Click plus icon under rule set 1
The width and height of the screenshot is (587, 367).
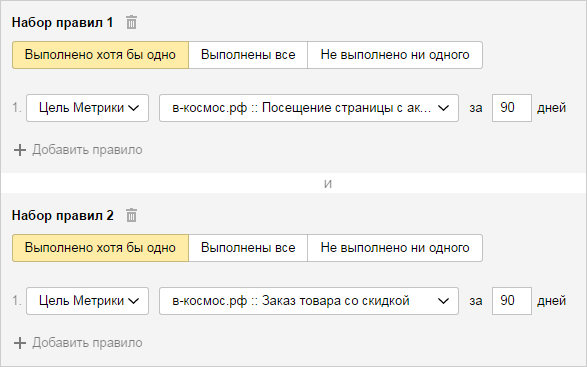pos(20,150)
